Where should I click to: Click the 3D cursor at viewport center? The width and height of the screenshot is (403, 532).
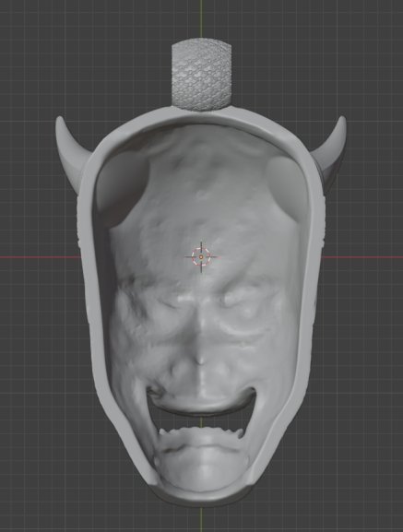(x=201, y=257)
